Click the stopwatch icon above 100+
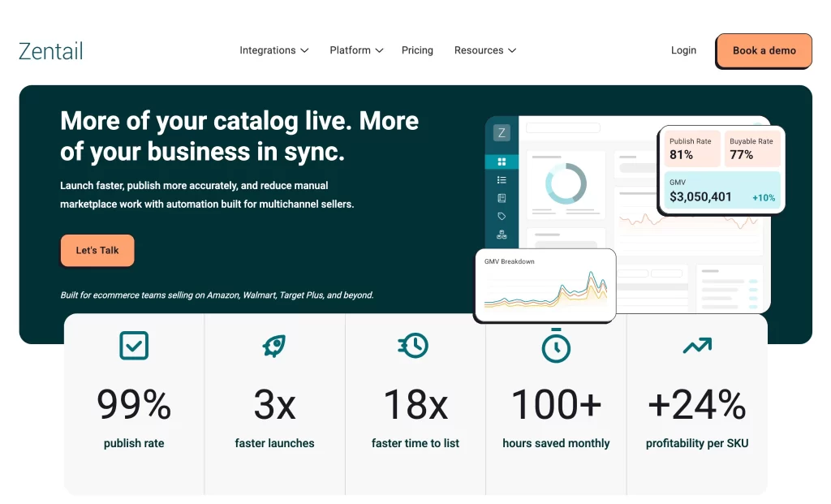Screen dimensions: 831x504 (x=556, y=345)
